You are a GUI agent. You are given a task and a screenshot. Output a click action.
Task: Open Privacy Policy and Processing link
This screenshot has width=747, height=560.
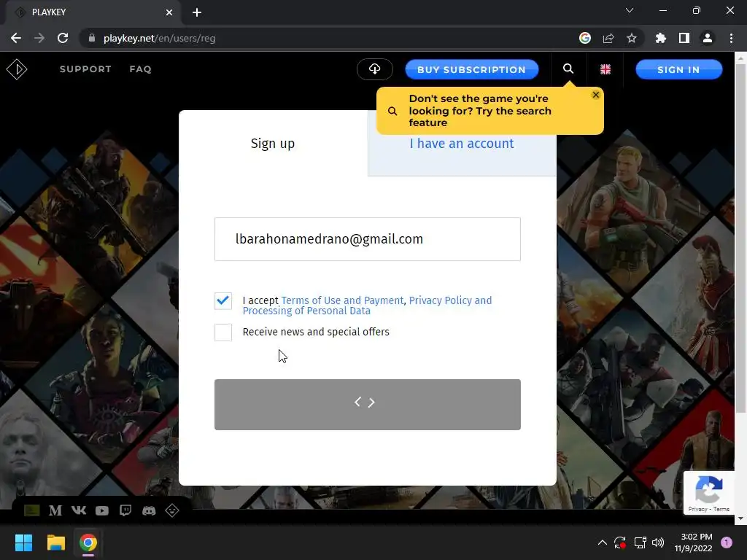point(368,306)
